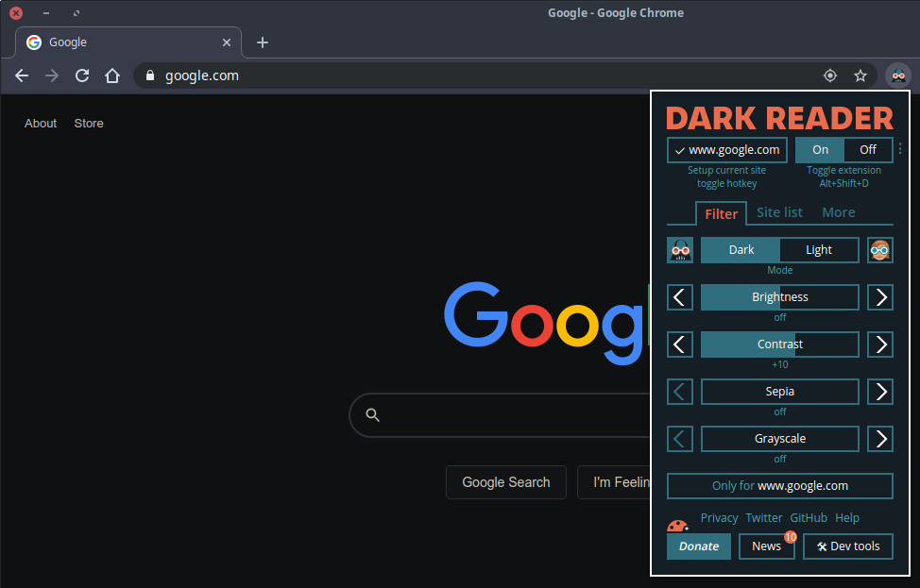Increase Brightness with right arrow
This screenshot has height=588, width=920.
click(x=880, y=297)
